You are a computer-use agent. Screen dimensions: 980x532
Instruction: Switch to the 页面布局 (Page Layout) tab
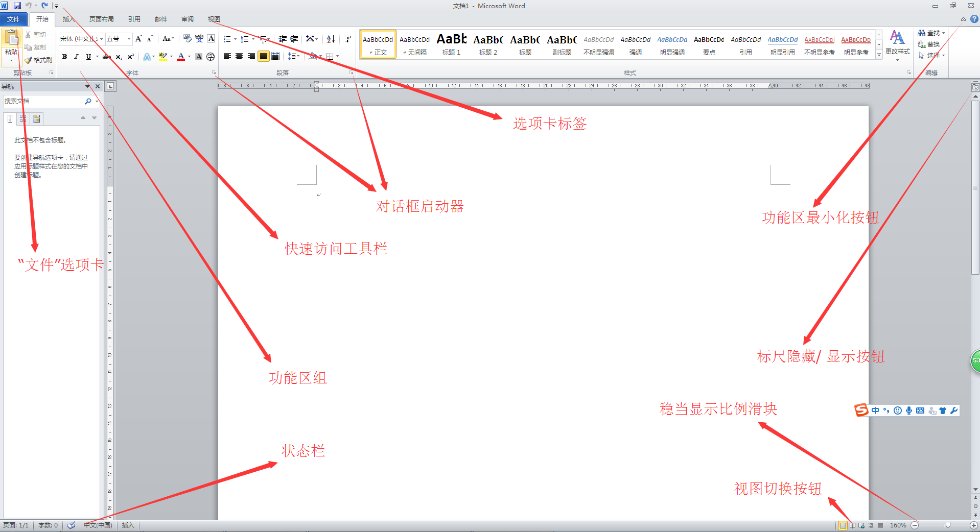pos(101,19)
